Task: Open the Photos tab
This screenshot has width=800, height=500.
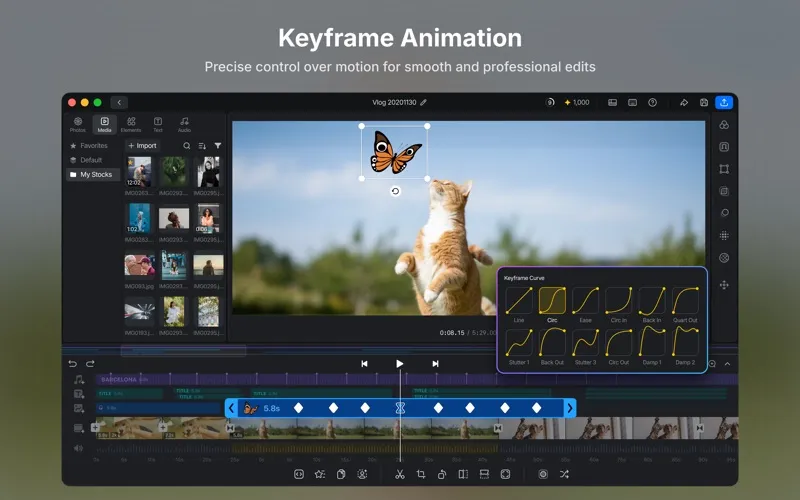Action: [x=78, y=124]
